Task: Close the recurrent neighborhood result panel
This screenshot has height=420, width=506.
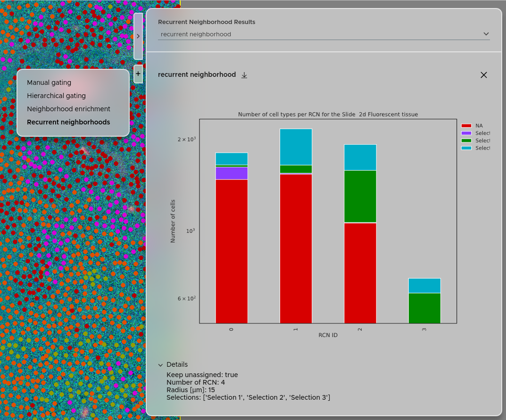Action: (x=483, y=75)
